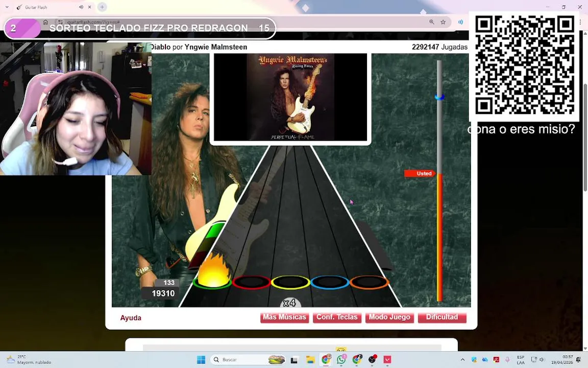Click the 2292147 Jugadas play count
The height and width of the screenshot is (368, 588).
pyautogui.click(x=439, y=47)
